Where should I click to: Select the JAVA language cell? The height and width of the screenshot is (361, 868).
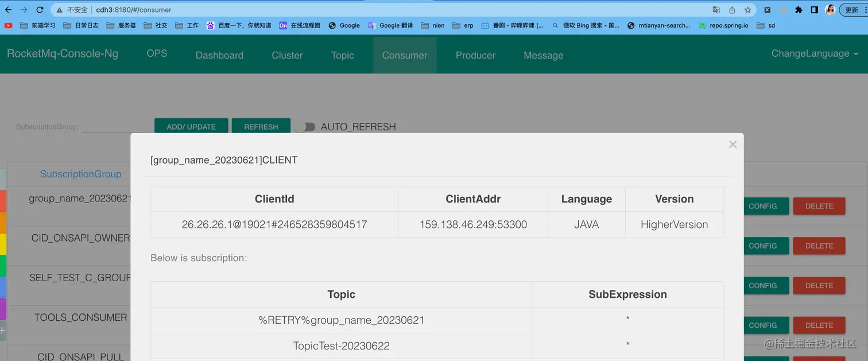(x=586, y=224)
